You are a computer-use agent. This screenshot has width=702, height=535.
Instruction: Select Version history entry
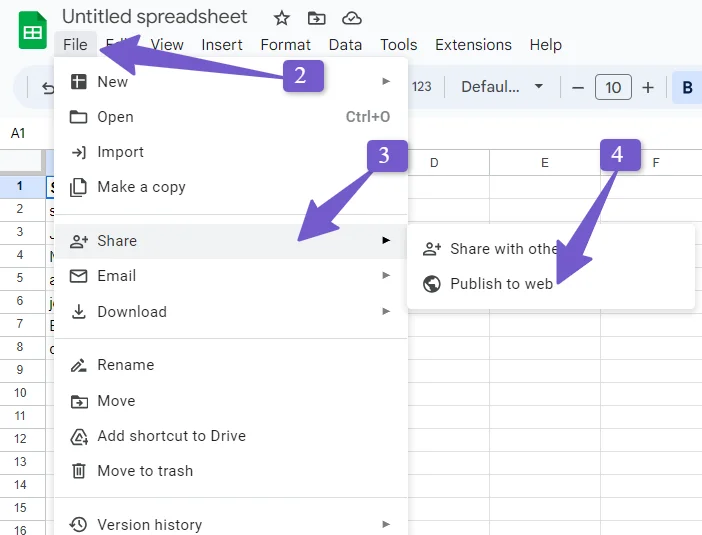click(231, 524)
